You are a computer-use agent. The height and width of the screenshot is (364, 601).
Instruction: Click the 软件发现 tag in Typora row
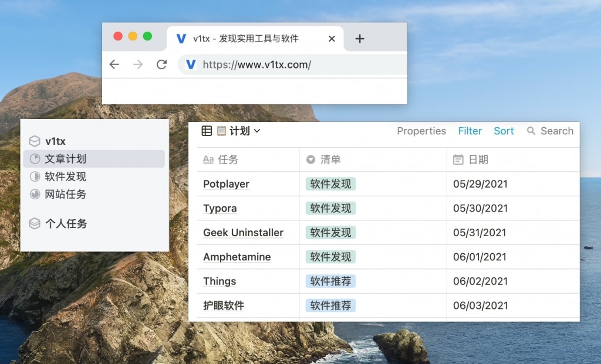[x=330, y=209]
